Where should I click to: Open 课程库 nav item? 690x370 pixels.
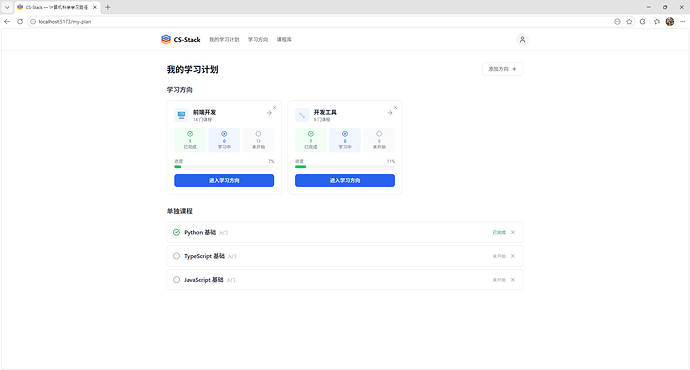coord(284,40)
